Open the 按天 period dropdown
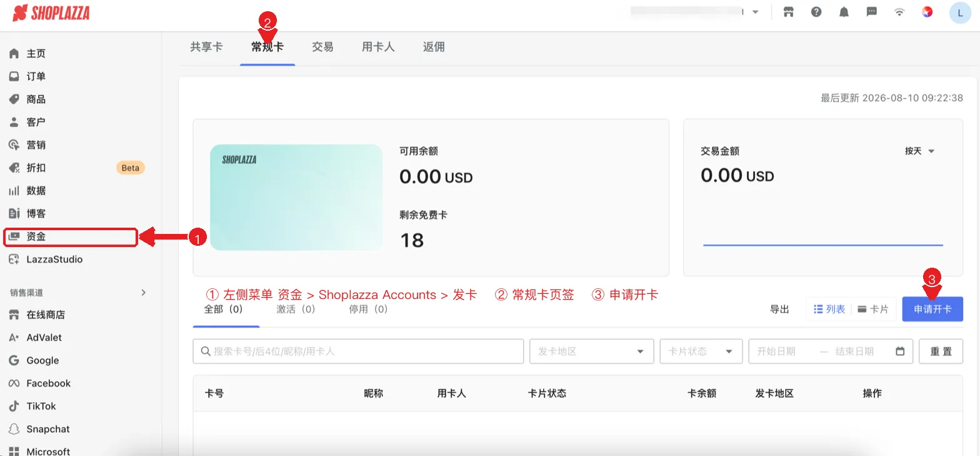 pos(919,151)
